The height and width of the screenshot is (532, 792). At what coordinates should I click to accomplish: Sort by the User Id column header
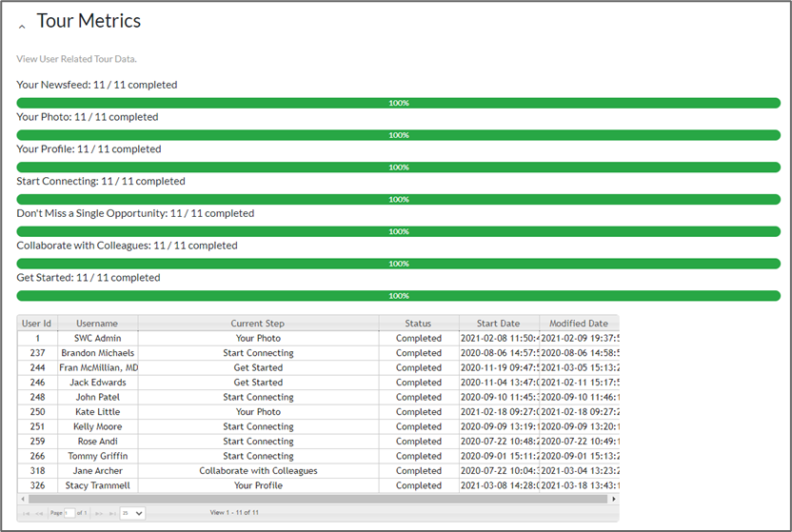coord(38,324)
